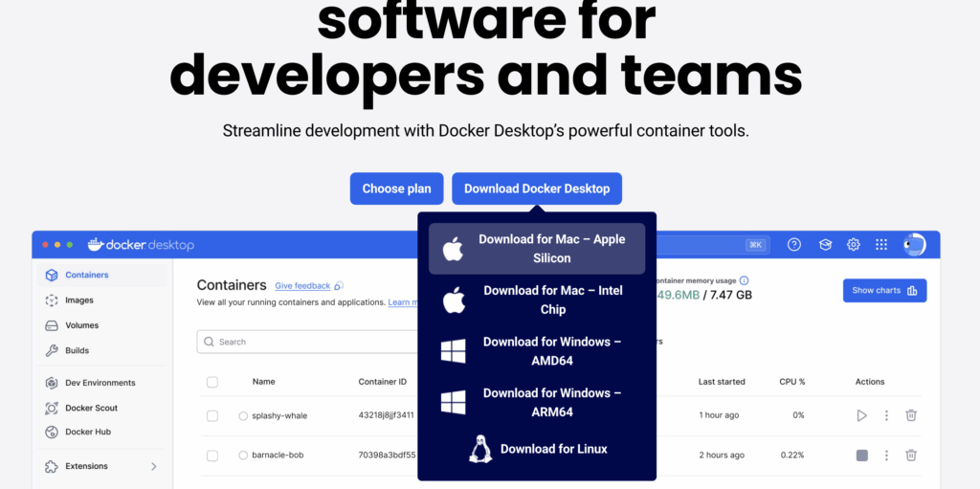Click the Volumes drive icon
Image resolution: width=980 pixels, height=489 pixels.
(x=52, y=325)
